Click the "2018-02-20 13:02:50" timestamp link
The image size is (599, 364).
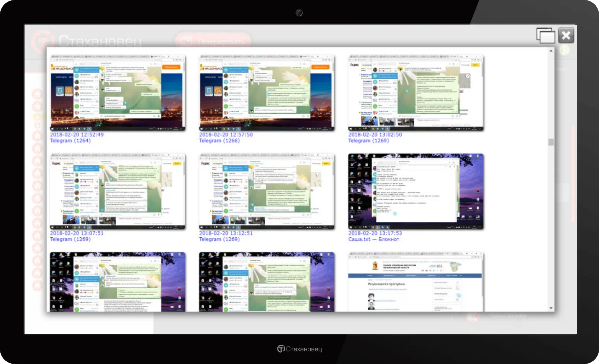[375, 134]
